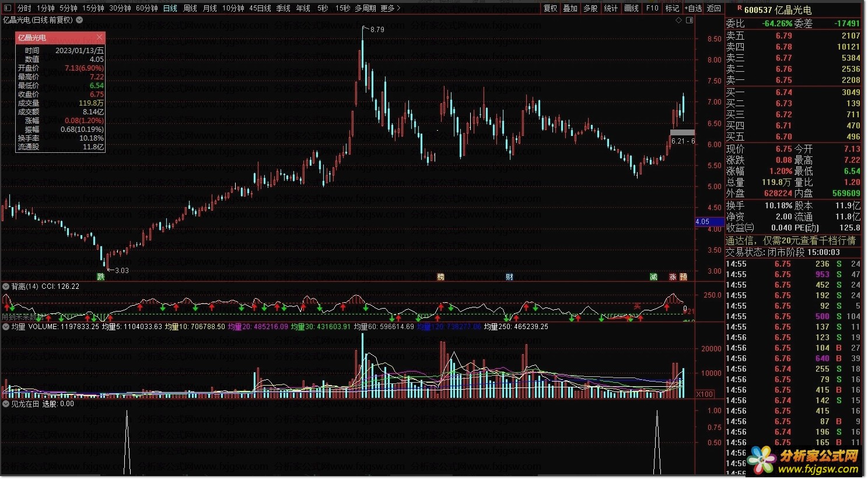
Task: Click the 复权 button
Action: tap(550, 8)
